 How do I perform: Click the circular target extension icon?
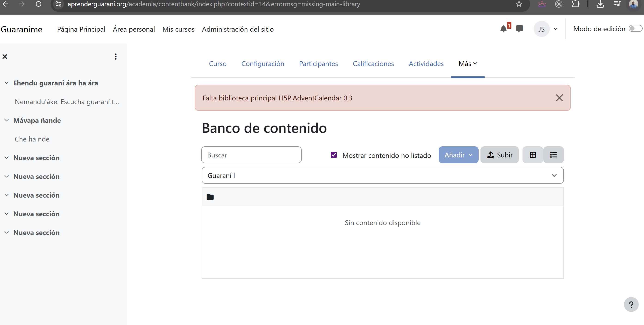pyautogui.click(x=559, y=4)
